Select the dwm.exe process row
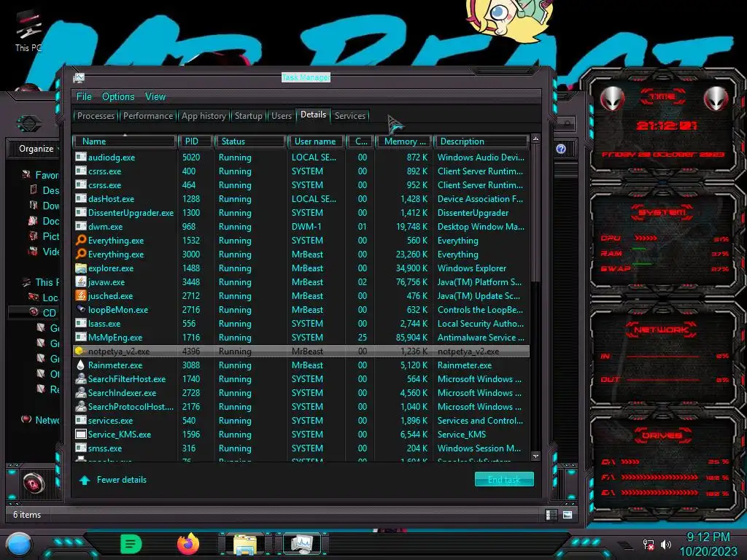Image resolution: width=747 pixels, height=560 pixels. (301, 227)
